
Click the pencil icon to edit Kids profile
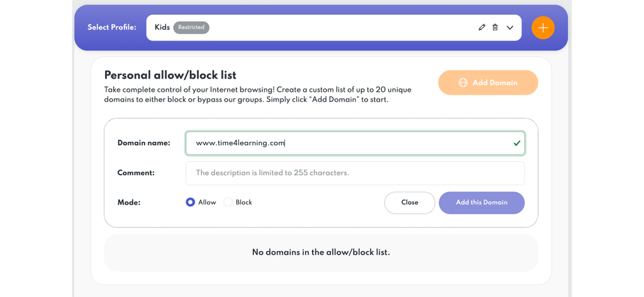482,28
